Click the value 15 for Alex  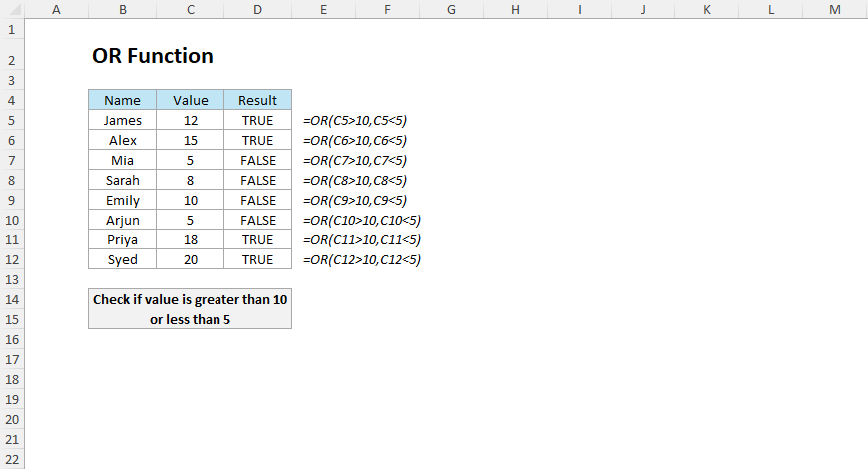click(x=191, y=140)
